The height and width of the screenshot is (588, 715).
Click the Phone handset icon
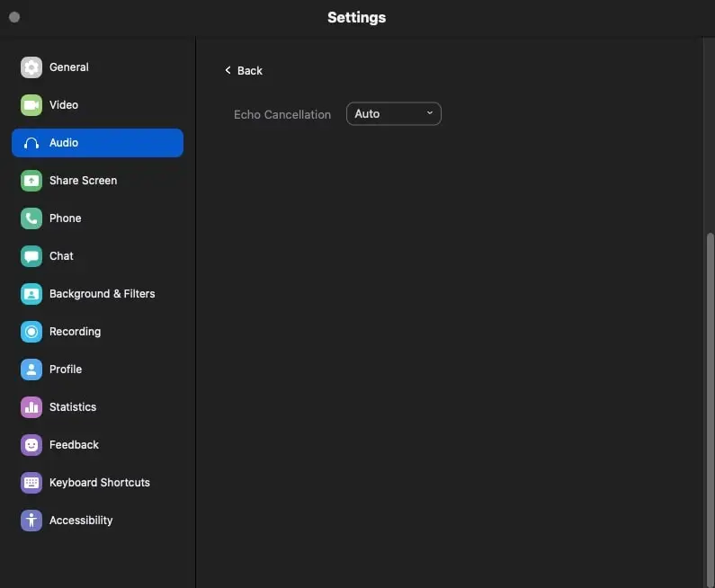[x=31, y=218]
